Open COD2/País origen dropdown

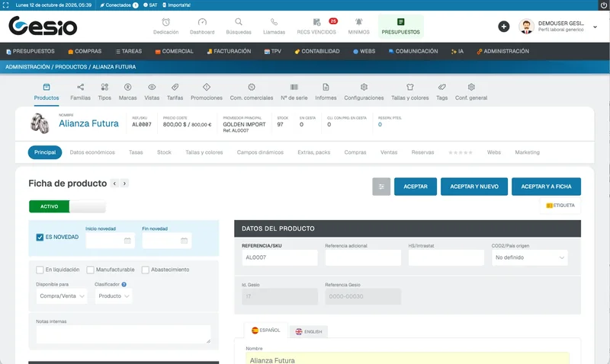(529, 257)
